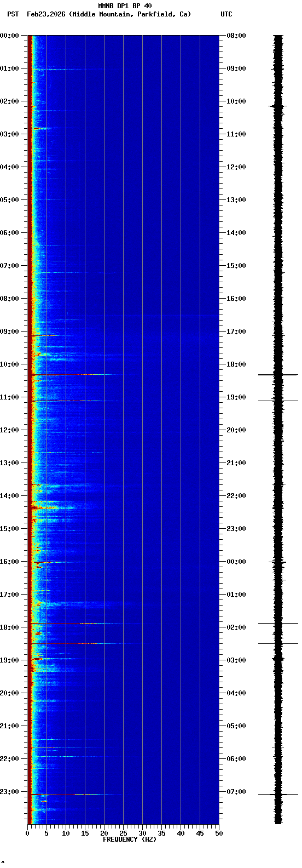This screenshot has width=302, height=868.
Task: Click the "08:00" label on UTC axis
Action: [x=236, y=36]
